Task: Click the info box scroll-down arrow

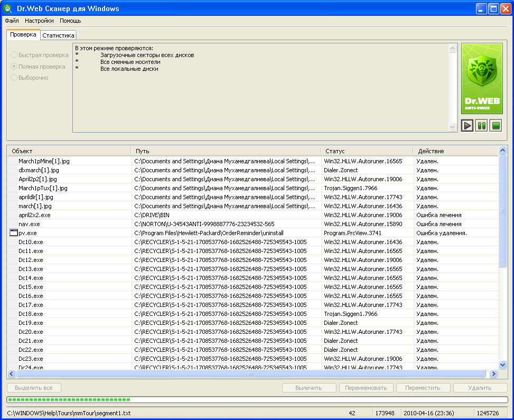Action: point(452,127)
